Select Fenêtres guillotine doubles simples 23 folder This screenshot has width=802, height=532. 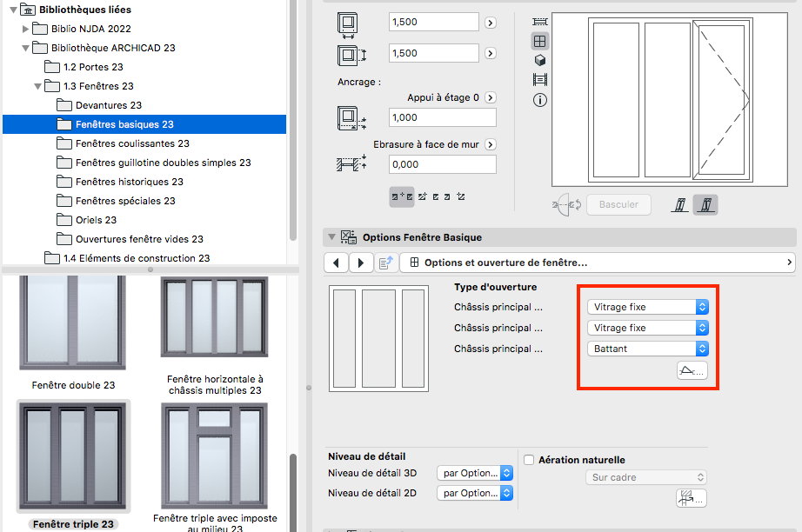(x=144, y=163)
